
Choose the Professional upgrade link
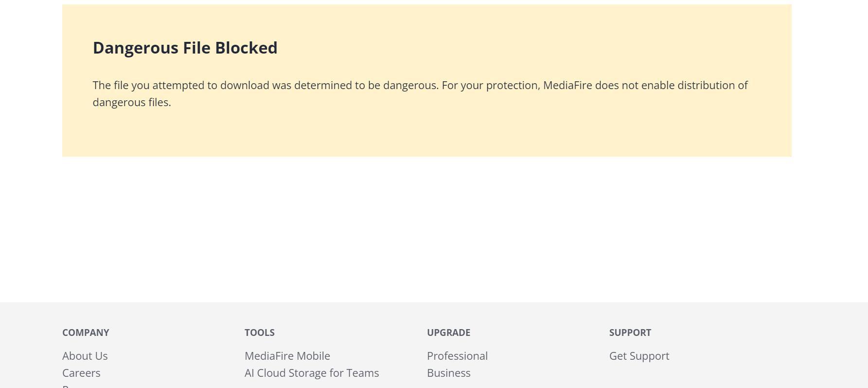click(x=457, y=356)
